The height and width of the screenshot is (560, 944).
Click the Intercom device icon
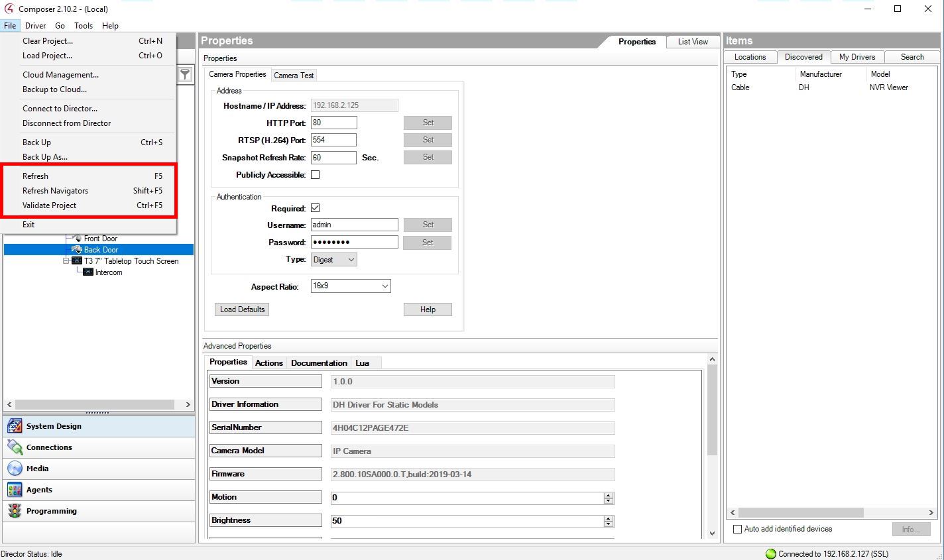(x=88, y=272)
